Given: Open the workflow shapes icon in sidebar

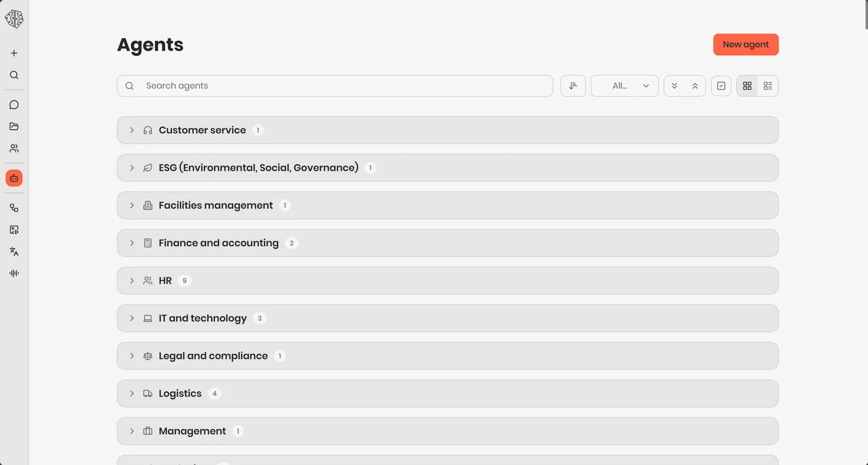Looking at the screenshot, I should point(14,208).
